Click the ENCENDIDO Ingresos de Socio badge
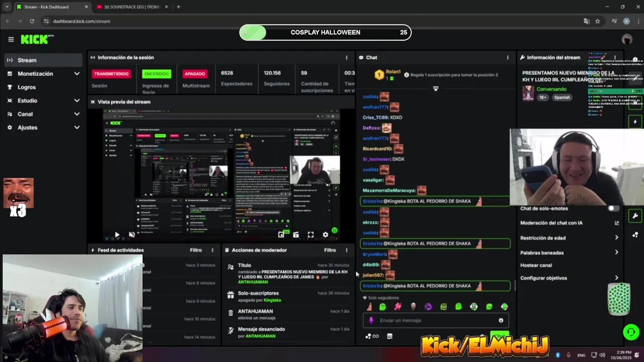This screenshot has width=644, height=362. pos(156,74)
